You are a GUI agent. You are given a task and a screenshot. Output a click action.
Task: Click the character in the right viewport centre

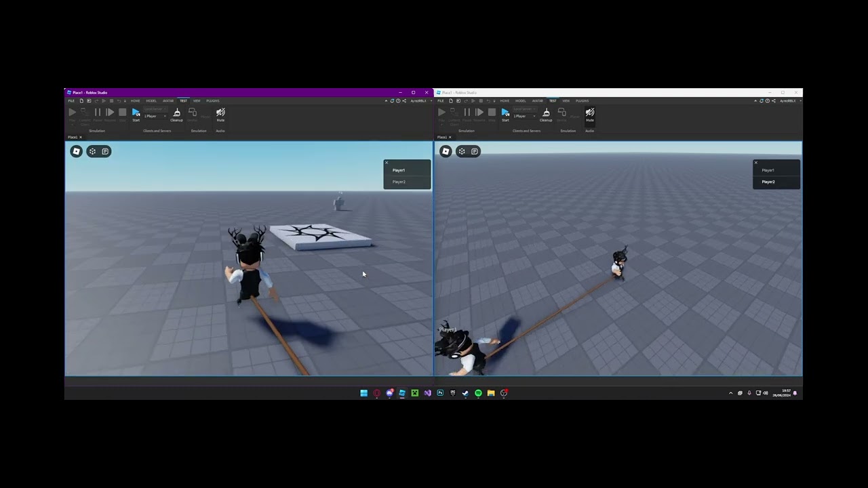[x=618, y=263]
